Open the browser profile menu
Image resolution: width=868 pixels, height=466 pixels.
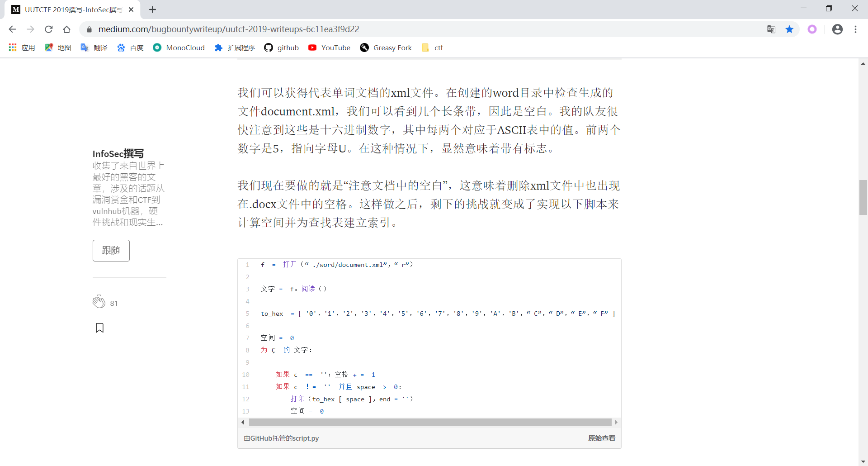click(x=837, y=29)
